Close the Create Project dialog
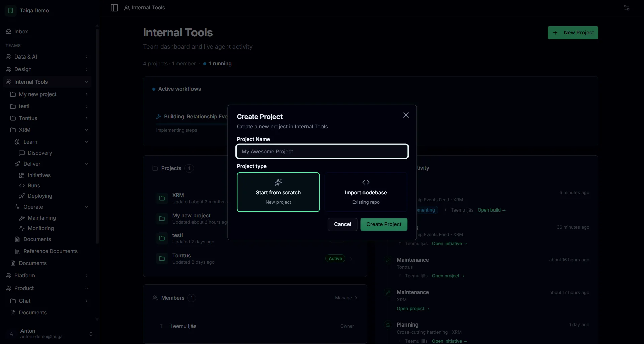644x344 pixels. click(406, 115)
